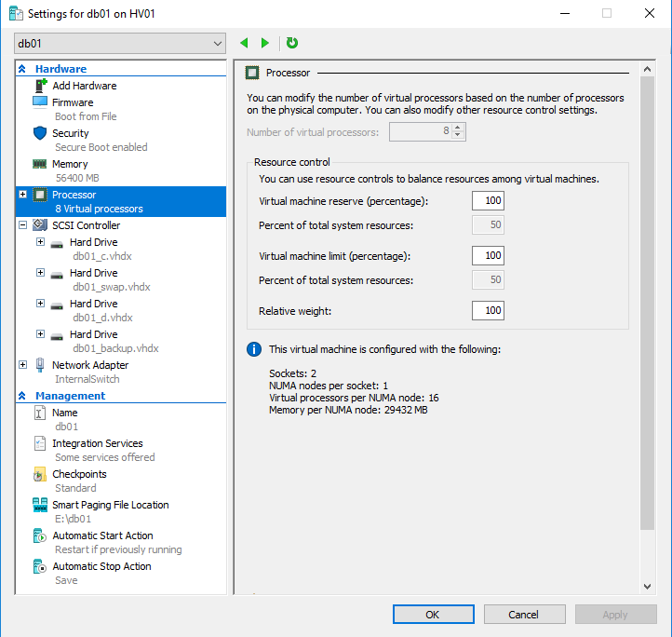Click the OK button
The image size is (672, 637).
[x=433, y=615]
